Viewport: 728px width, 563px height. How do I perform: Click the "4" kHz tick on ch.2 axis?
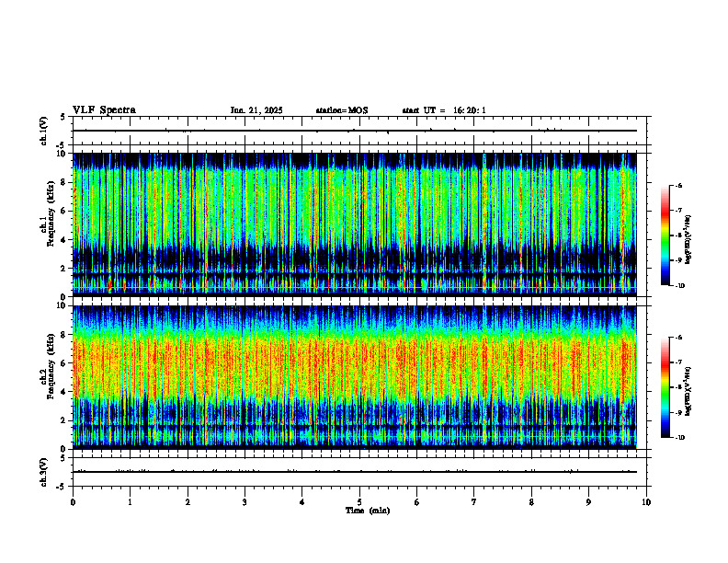pos(63,392)
